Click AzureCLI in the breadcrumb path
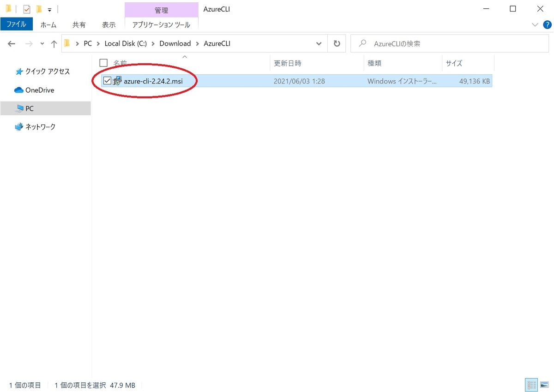 [217, 44]
